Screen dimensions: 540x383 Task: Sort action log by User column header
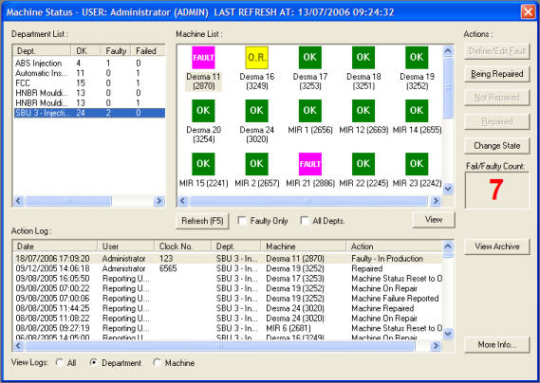coord(126,246)
